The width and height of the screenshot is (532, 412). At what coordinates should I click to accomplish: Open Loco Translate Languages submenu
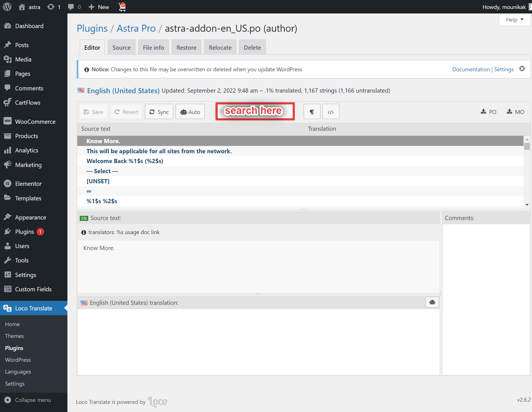point(18,372)
